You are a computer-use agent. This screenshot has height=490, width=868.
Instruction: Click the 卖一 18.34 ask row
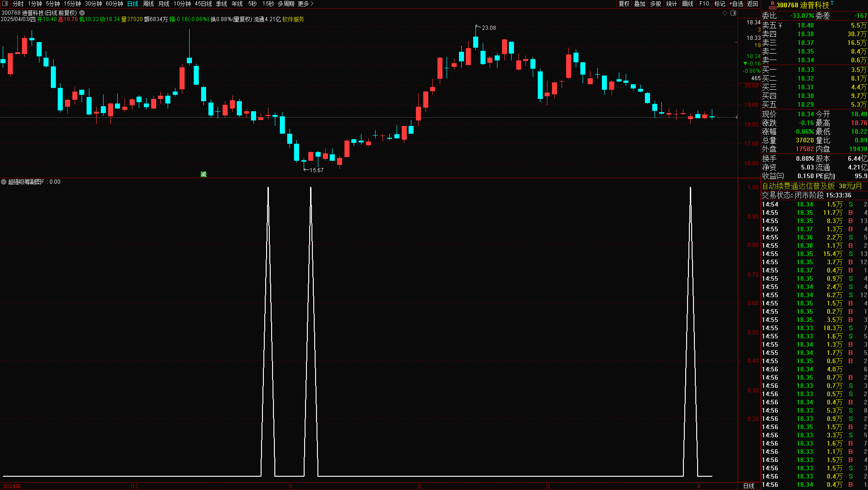[x=814, y=60]
